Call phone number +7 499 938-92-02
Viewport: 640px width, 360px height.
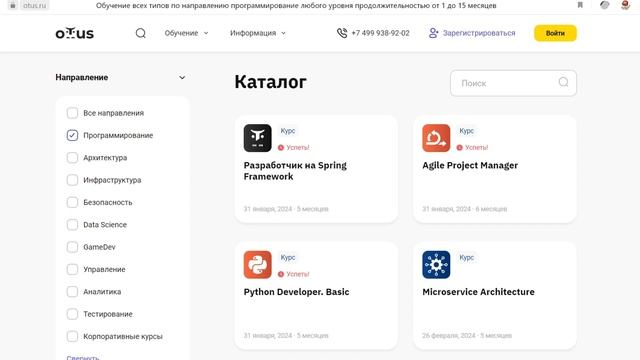click(380, 33)
